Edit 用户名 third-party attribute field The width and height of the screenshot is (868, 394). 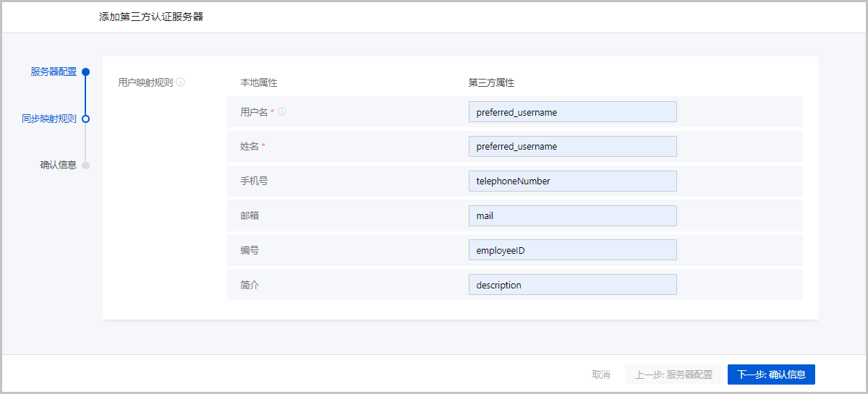(573, 112)
